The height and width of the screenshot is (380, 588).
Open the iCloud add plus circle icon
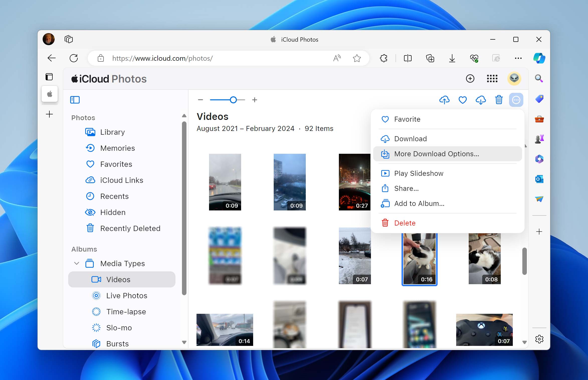470,79
